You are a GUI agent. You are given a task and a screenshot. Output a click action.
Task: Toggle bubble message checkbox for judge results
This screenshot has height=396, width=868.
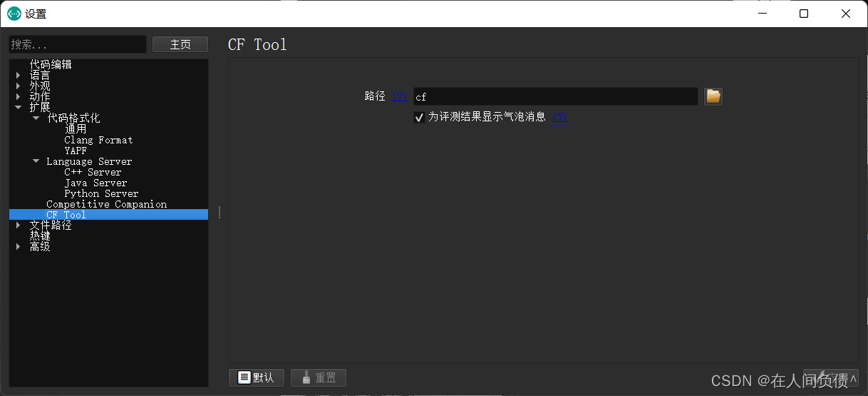419,118
